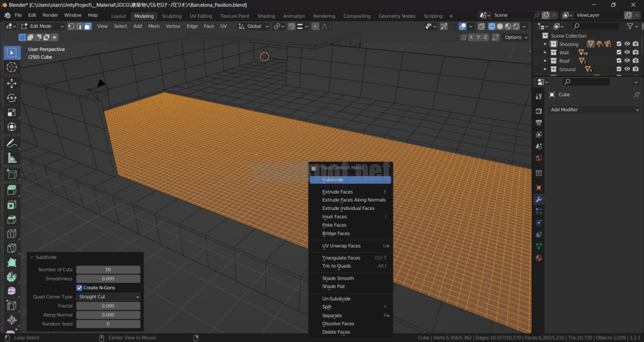The image size is (644, 342).
Task: Pick the Scale tool
Action: point(11,113)
